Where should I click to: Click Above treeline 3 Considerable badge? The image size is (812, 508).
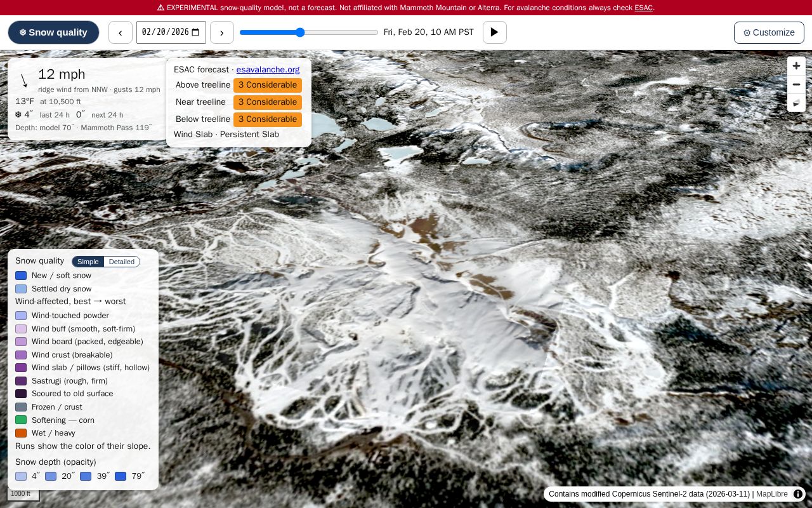(268, 85)
